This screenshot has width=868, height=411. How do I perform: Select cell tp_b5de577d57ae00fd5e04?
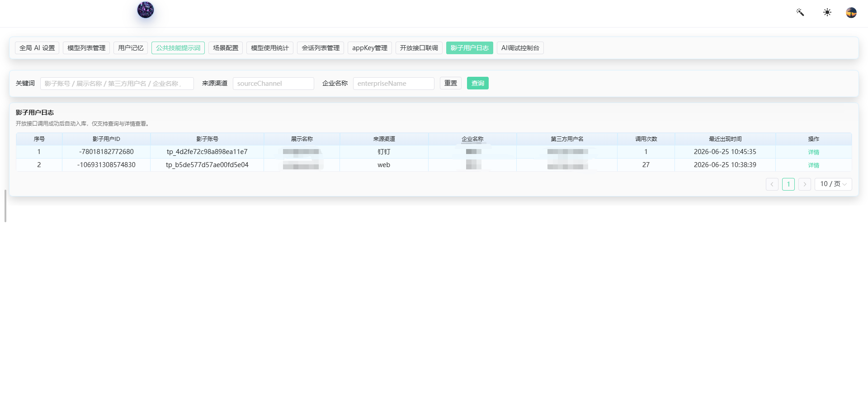[207, 165]
